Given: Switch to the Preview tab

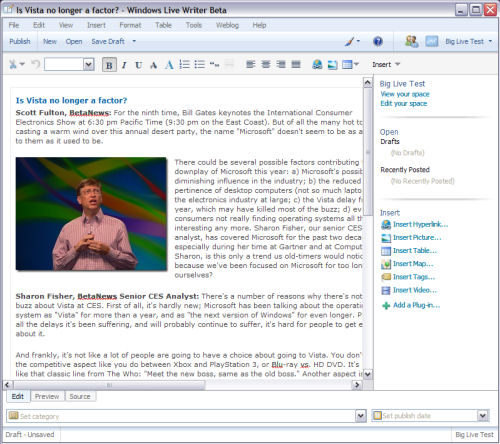Looking at the screenshot, I should pyautogui.click(x=47, y=396).
